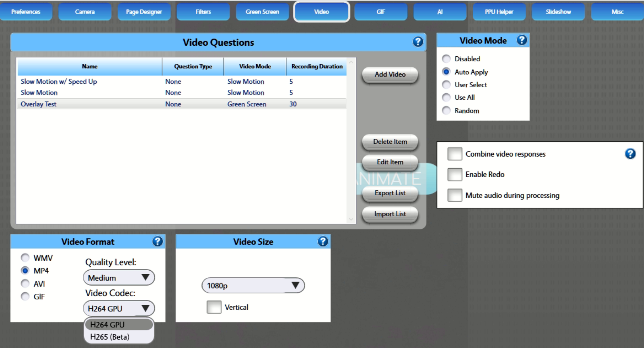Screen dimensions: 644x348
Task: Expand the Quality Level dropdown
Action: [x=119, y=277]
